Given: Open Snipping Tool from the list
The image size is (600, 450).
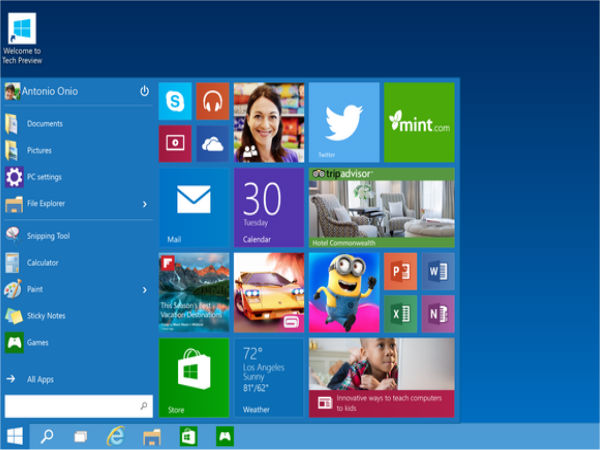Looking at the screenshot, I should (x=48, y=235).
